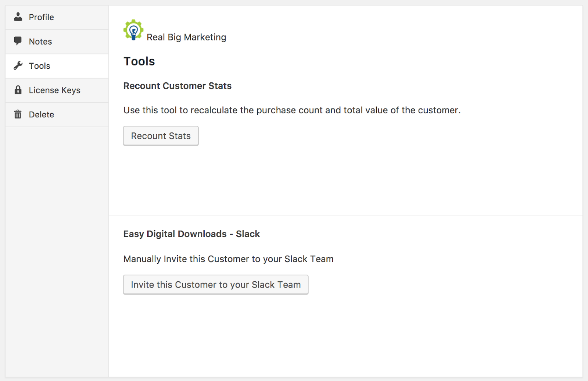Go to the License Keys tab label
Image resolution: width=588 pixels, height=381 pixels.
[x=54, y=90]
